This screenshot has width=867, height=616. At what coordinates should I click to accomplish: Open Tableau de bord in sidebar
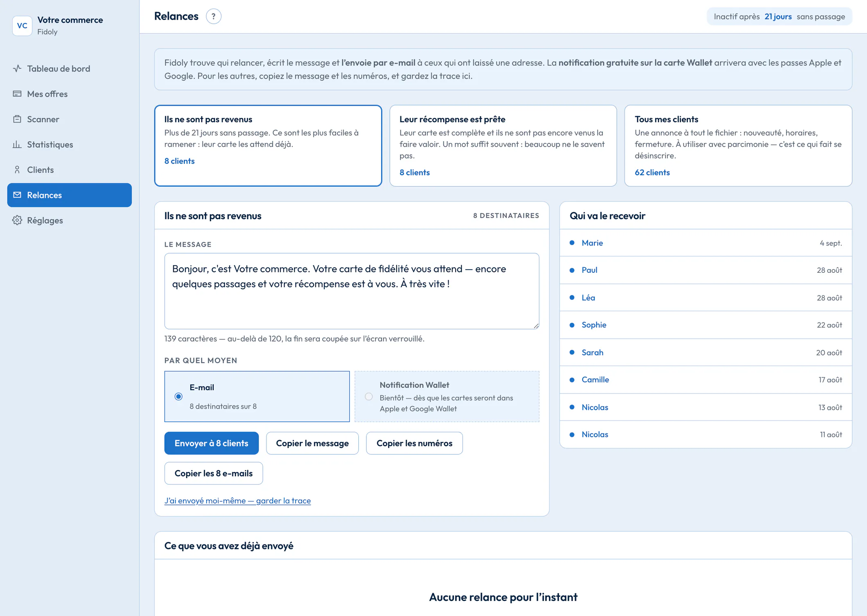[70, 68]
